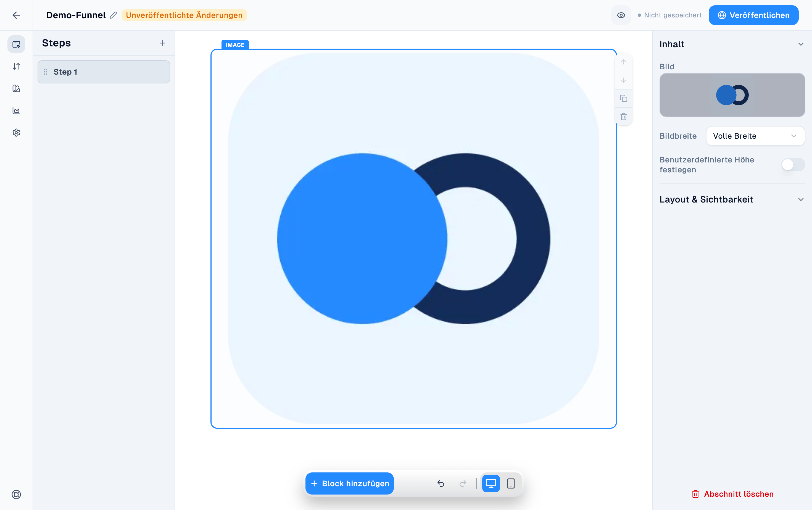This screenshot has height=510, width=812.
Task: Duplicate the image block
Action: click(624, 99)
